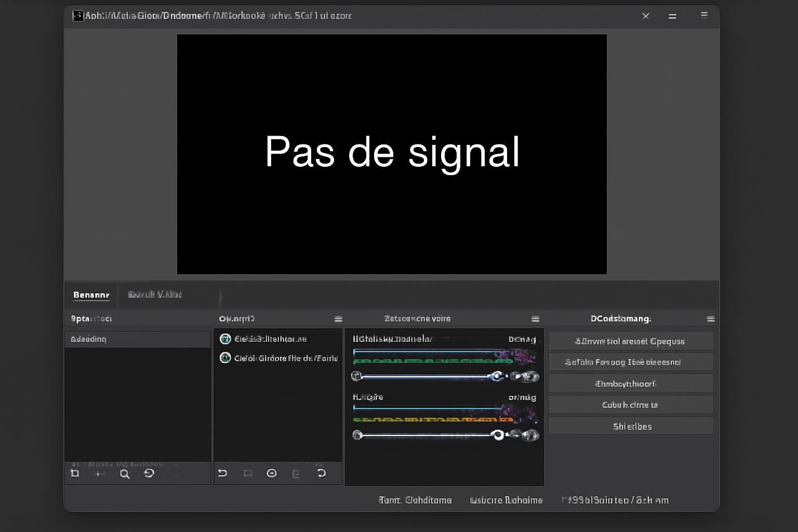Click the dim rectangle icon in sources toolbar
Viewport: 798px width, 532px height.
pyautogui.click(x=248, y=473)
